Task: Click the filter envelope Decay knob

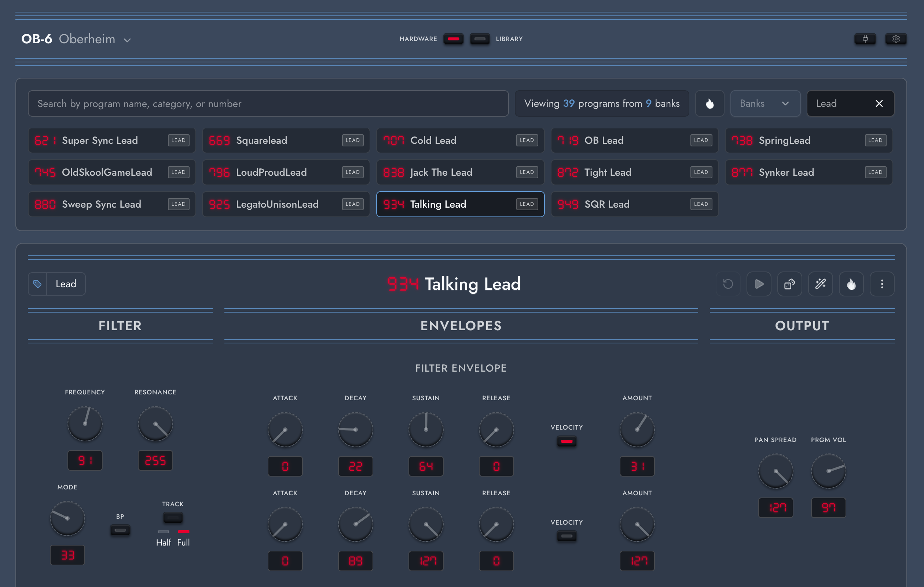Action: 355,429
